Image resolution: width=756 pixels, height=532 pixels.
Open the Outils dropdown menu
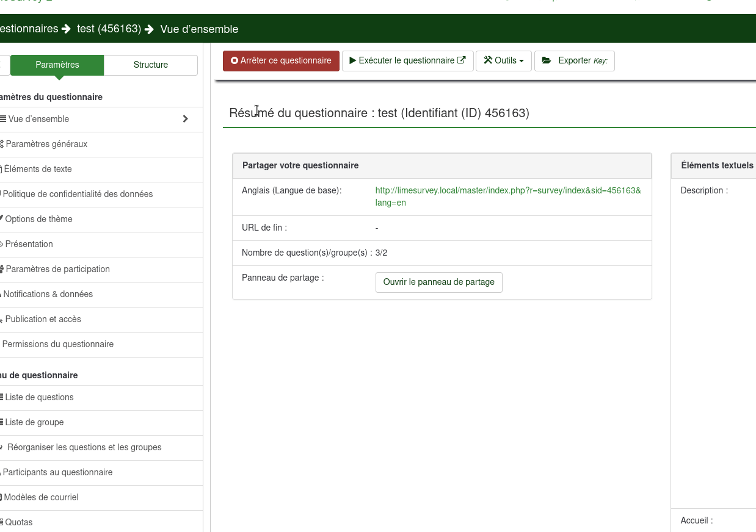point(504,61)
